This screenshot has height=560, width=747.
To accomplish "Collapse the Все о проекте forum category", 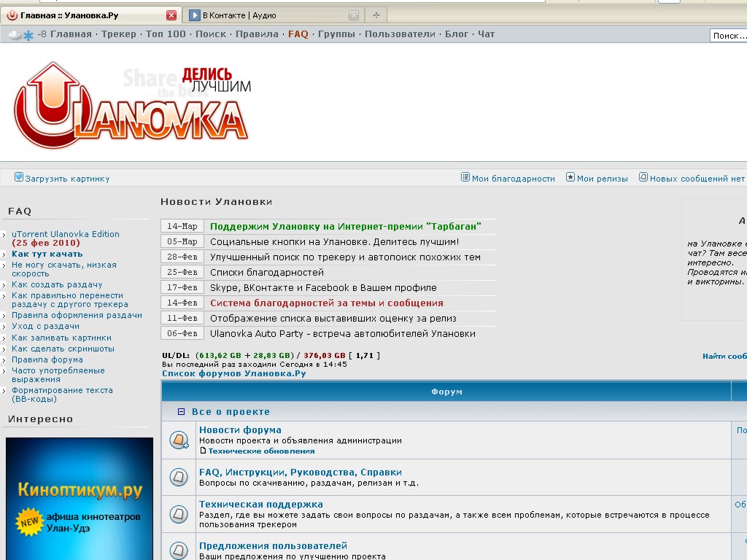I will coord(182,412).
